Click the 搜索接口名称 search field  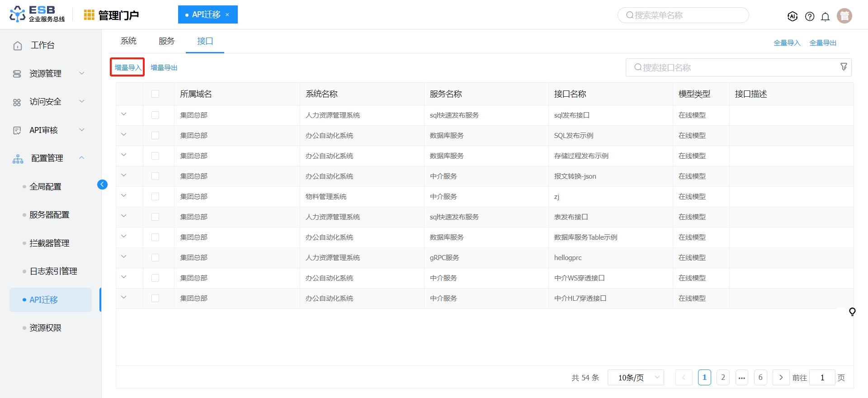(732, 67)
